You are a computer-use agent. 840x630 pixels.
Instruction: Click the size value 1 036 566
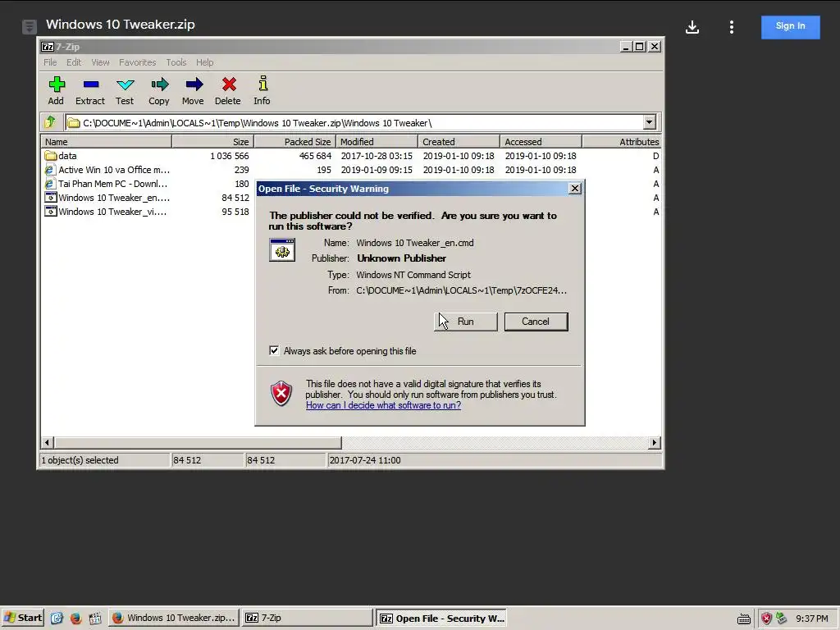[x=230, y=156]
